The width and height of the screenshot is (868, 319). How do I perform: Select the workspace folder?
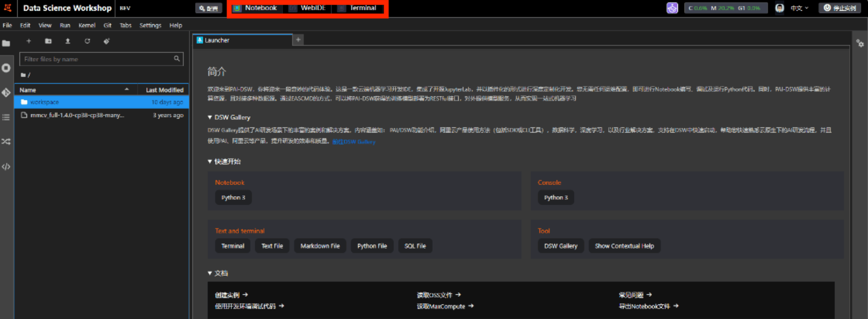click(102, 102)
